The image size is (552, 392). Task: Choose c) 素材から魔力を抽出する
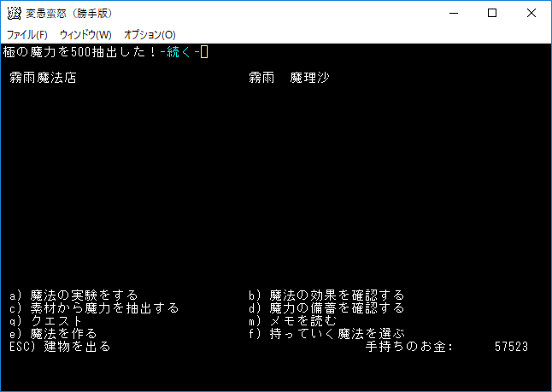tap(94, 308)
